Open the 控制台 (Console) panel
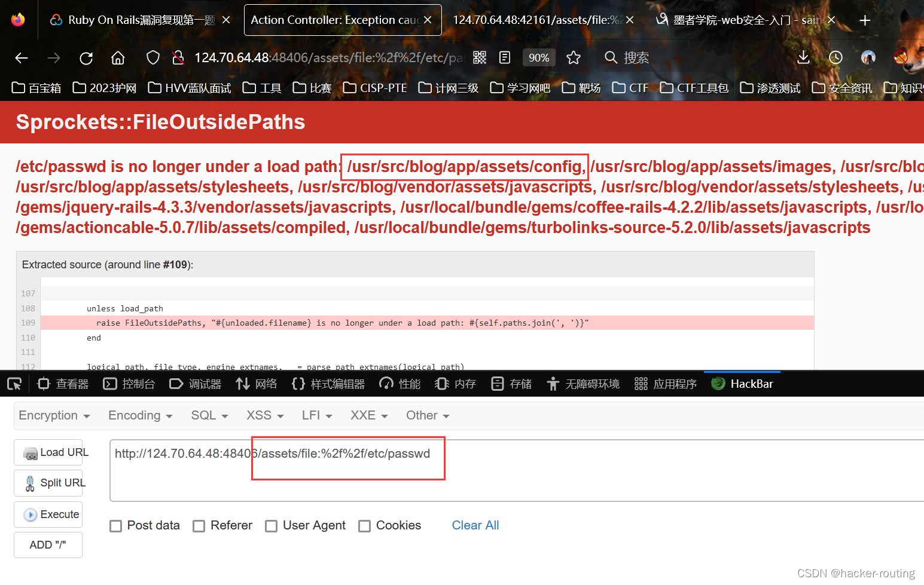 click(x=129, y=384)
